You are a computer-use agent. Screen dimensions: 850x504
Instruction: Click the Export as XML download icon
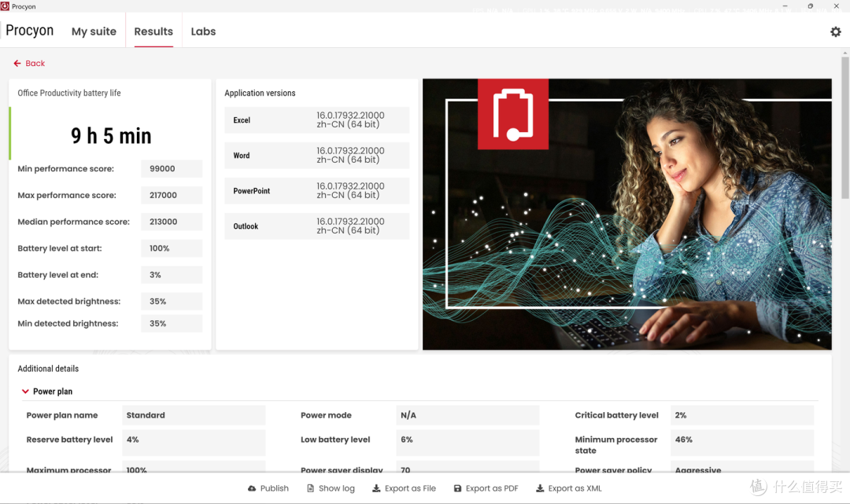click(x=540, y=488)
